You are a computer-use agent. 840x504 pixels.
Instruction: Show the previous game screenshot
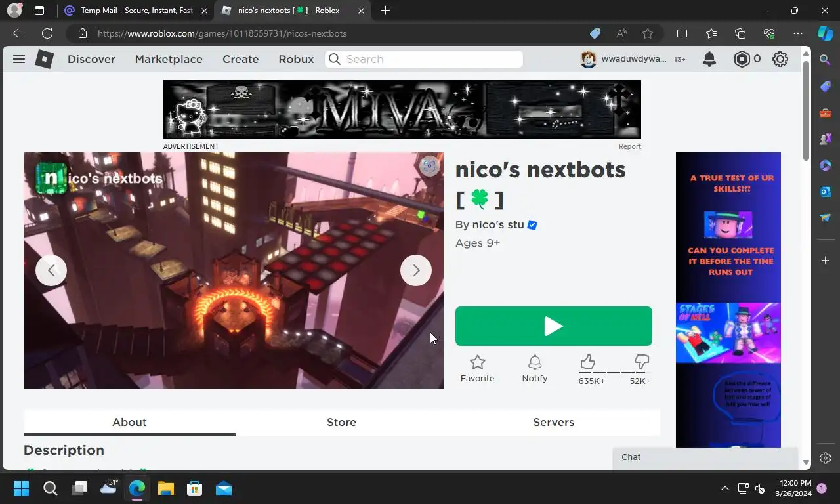[x=51, y=270]
